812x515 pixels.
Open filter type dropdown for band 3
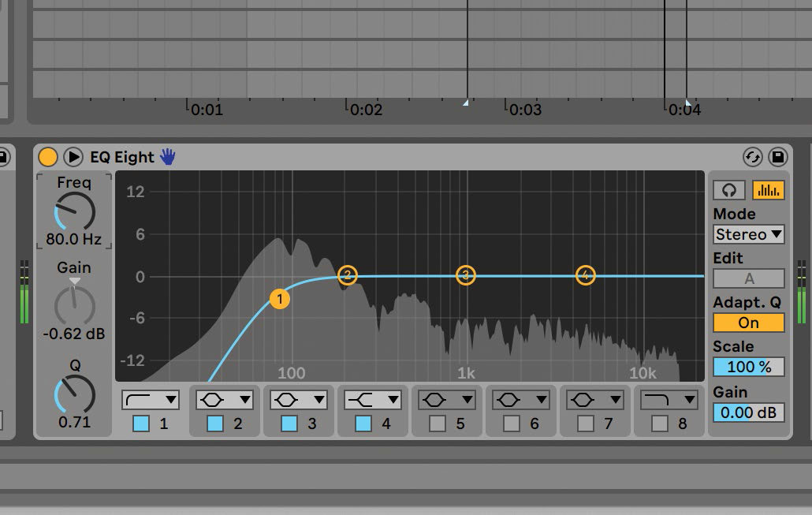point(298,400)
